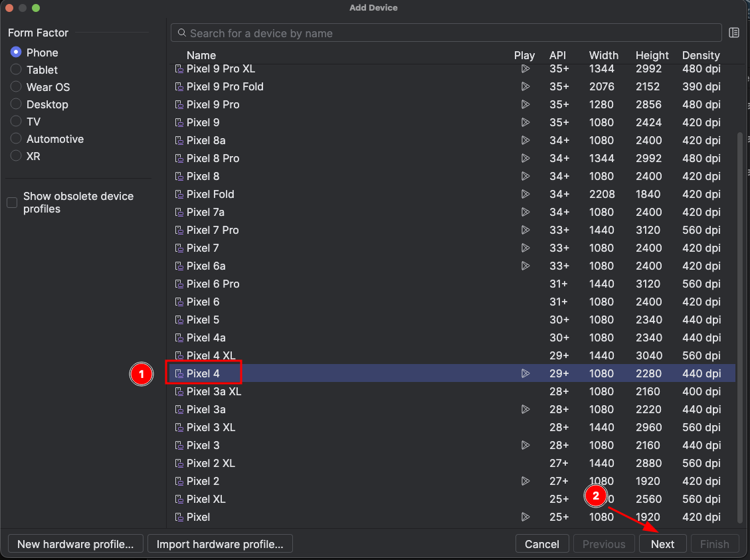
Task: Select the Pixel 4 XL device name
Action: pyautogui.click(x=211, y=355)
